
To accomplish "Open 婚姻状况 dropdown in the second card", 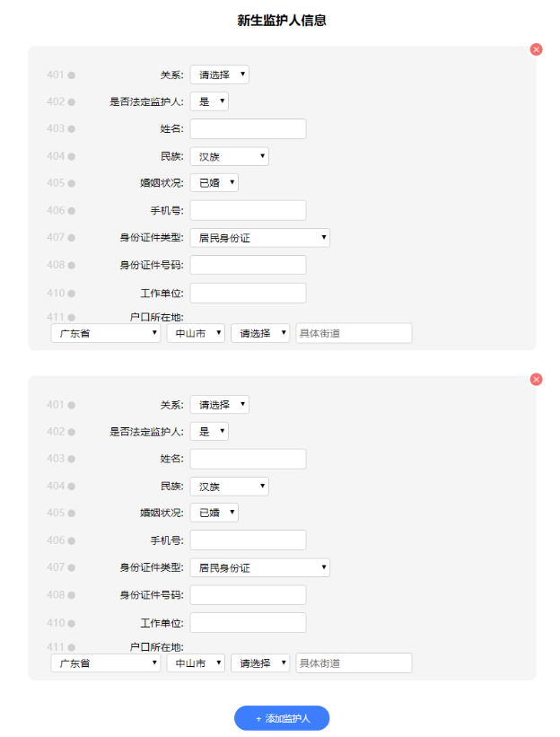I will (x=214, y=513).
